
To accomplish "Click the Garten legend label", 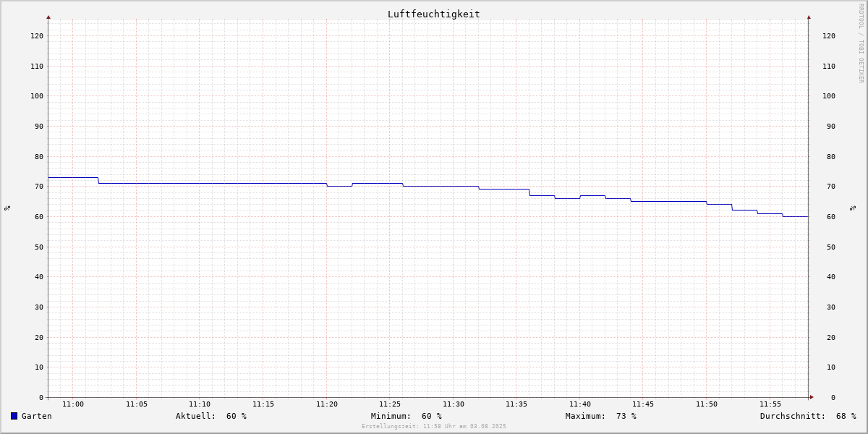I will pyautogui.click(x=36, y=416).
